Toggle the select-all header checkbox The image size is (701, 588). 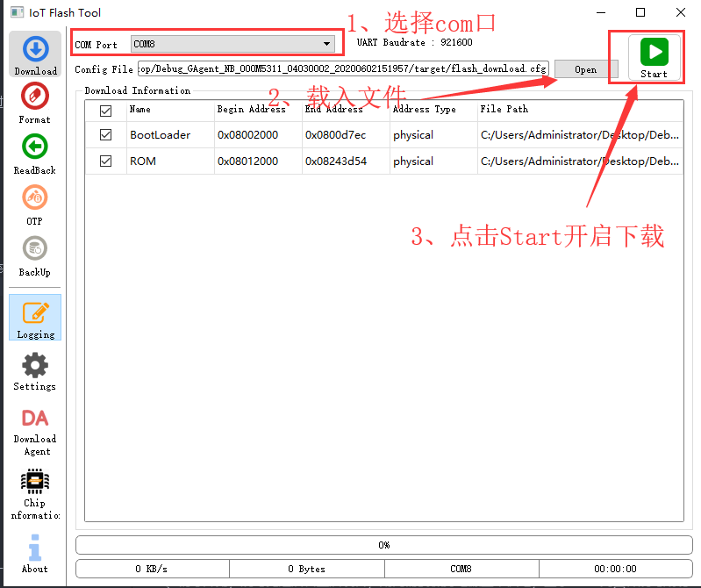tap(106, 111)
